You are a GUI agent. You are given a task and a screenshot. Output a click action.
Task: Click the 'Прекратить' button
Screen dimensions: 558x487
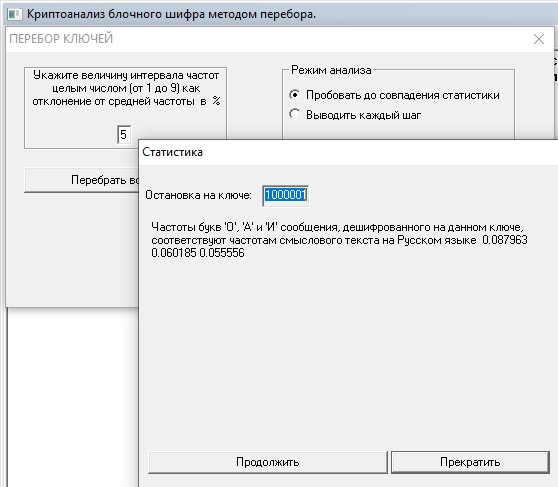[470, 462]
